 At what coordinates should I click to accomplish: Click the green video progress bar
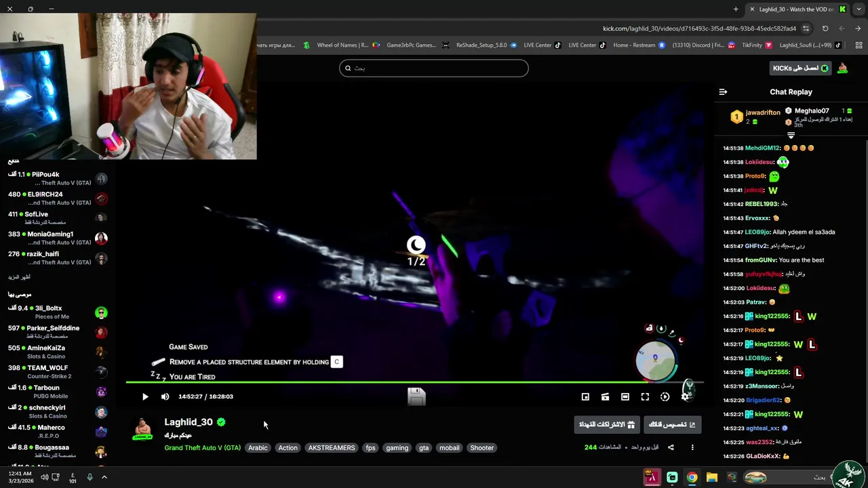click(414, 383)
